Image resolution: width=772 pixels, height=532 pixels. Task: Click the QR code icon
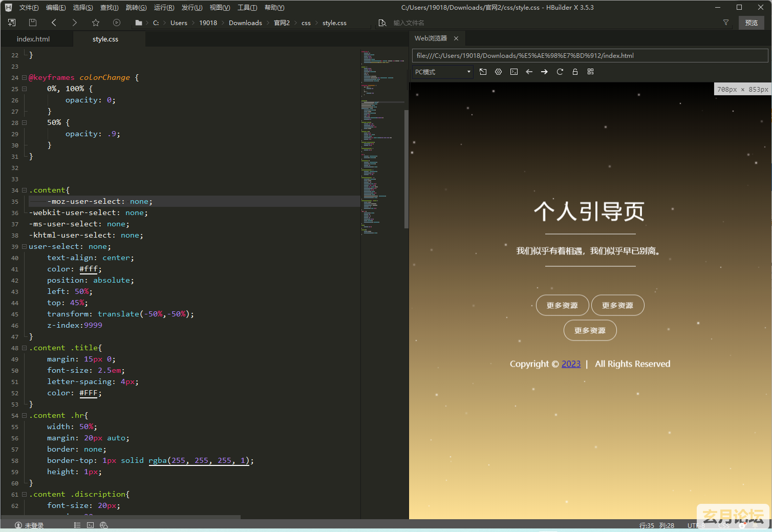coord(591,72)
